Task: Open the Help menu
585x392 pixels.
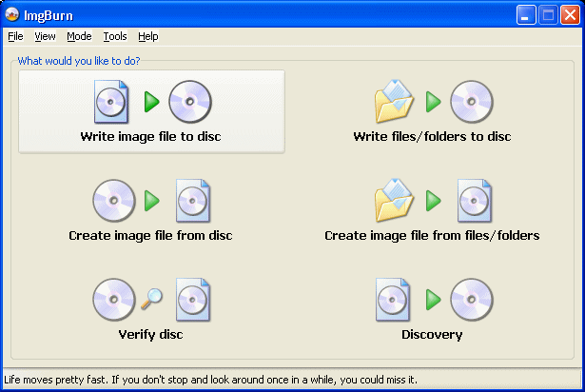Action: click(148, 36)
